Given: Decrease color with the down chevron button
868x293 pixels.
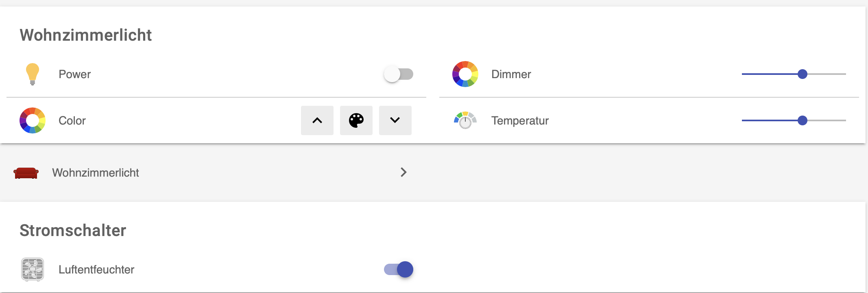Looking at the screenshot, I should [x=395, y=120].
